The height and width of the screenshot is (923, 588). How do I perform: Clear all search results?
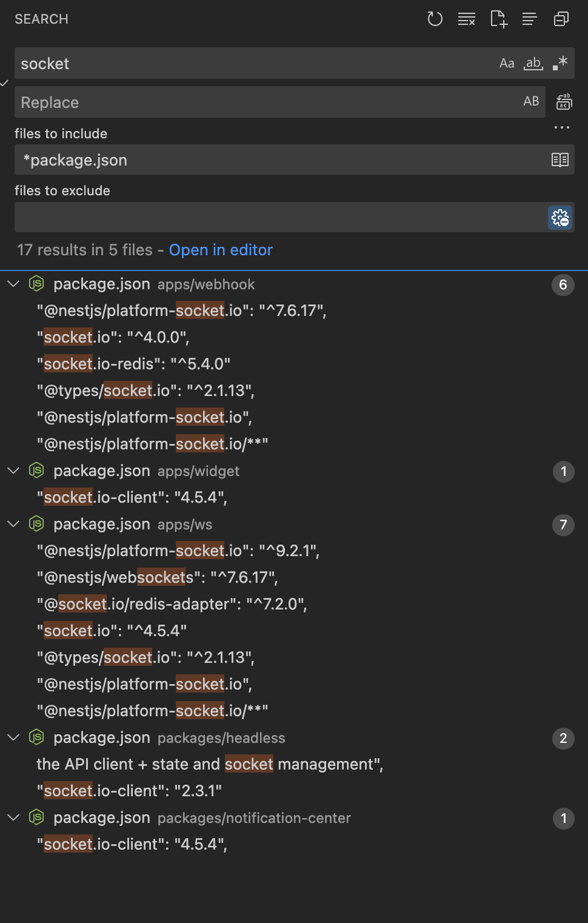point(466,19)
